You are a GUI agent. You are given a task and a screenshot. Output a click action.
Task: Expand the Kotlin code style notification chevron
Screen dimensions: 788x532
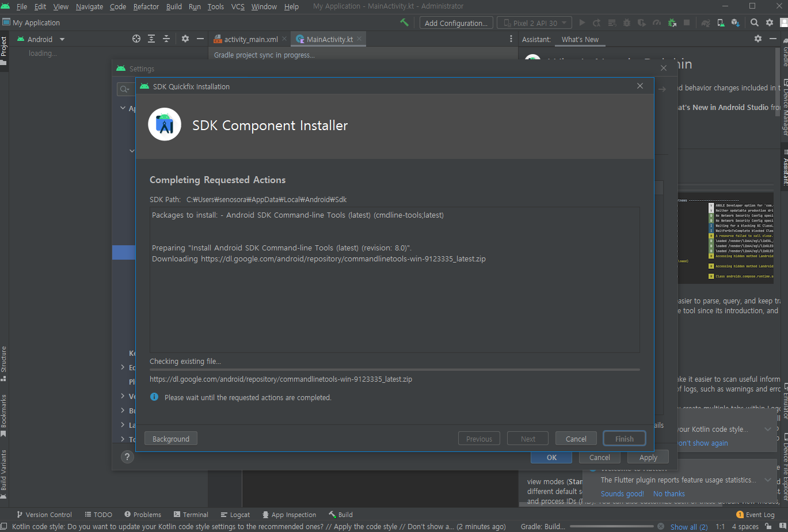click(768, 429)
